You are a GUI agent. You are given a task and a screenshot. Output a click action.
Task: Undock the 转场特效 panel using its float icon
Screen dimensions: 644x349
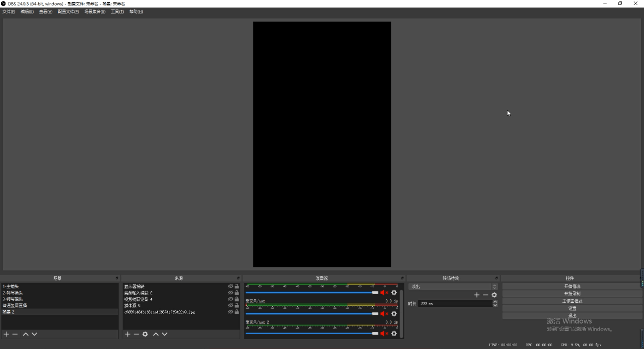pos(496,278)
